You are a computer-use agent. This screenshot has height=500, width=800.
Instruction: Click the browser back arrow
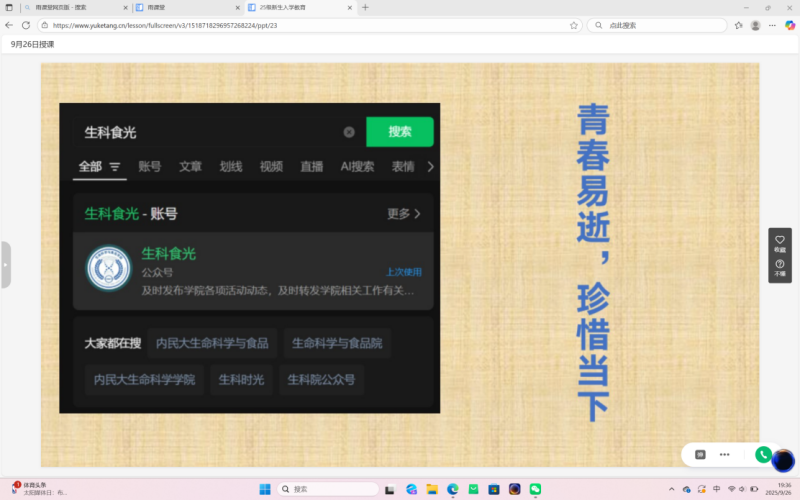9,25
